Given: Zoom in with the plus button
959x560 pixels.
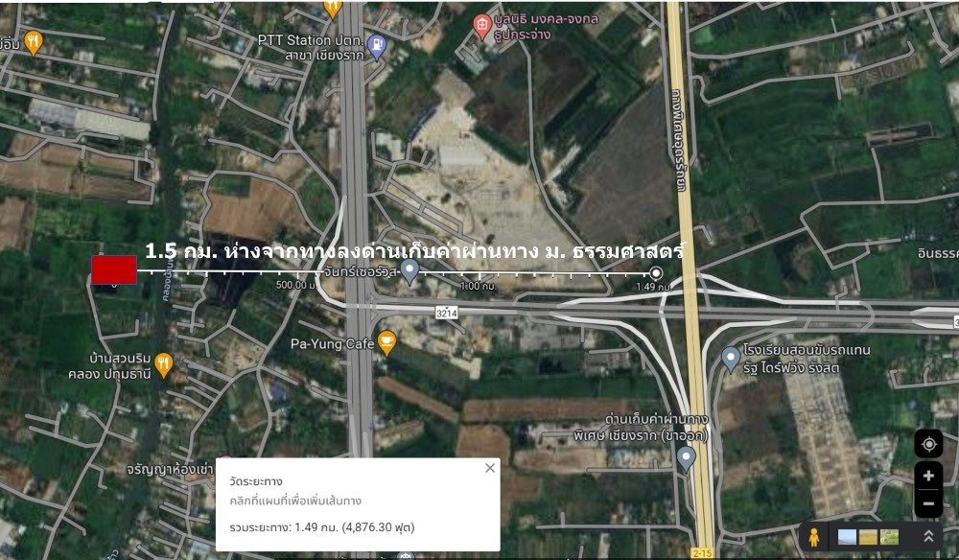Looking at the screenshot, I should coord(928,476).
